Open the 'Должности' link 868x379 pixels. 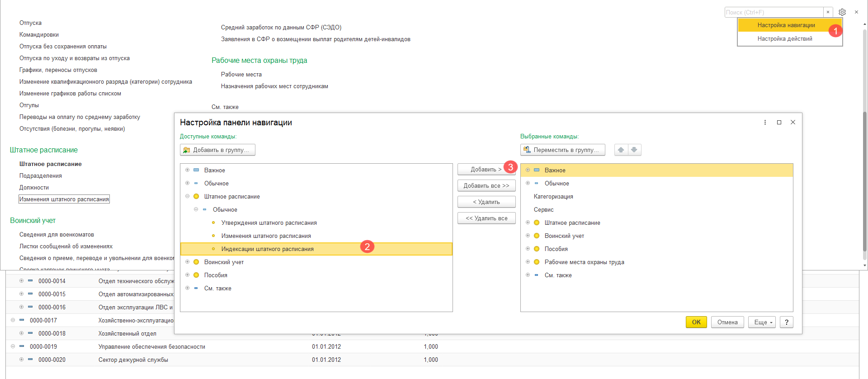tap(34, 188)
